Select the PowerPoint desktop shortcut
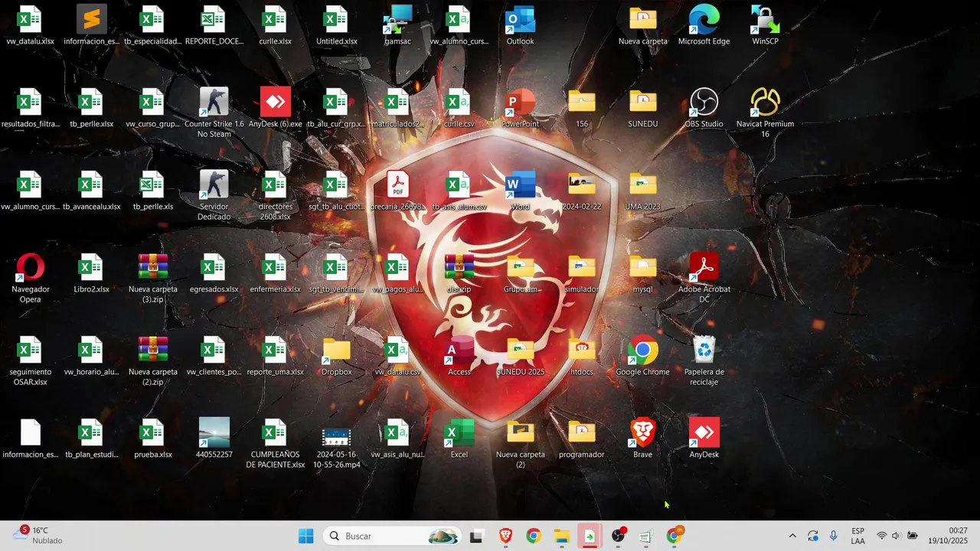The height and width of the screenshot is (551, 980). [520, 108]
